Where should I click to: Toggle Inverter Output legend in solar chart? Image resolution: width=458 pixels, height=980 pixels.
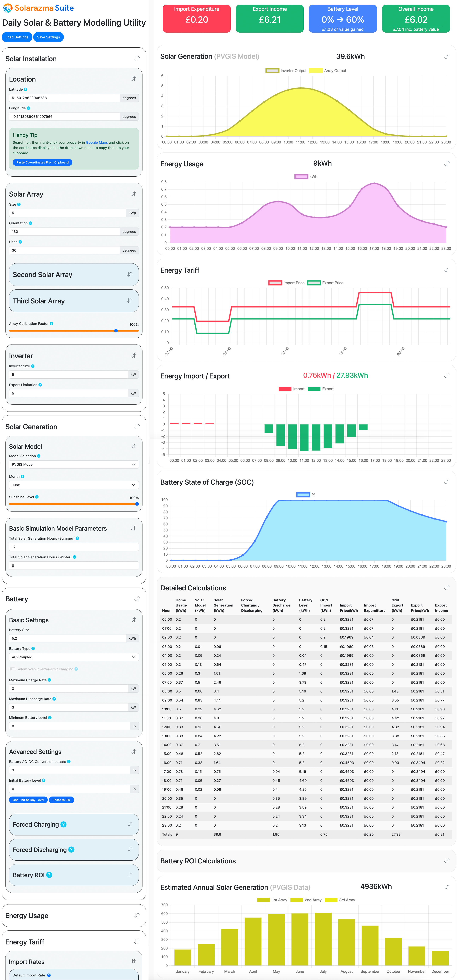286,71
